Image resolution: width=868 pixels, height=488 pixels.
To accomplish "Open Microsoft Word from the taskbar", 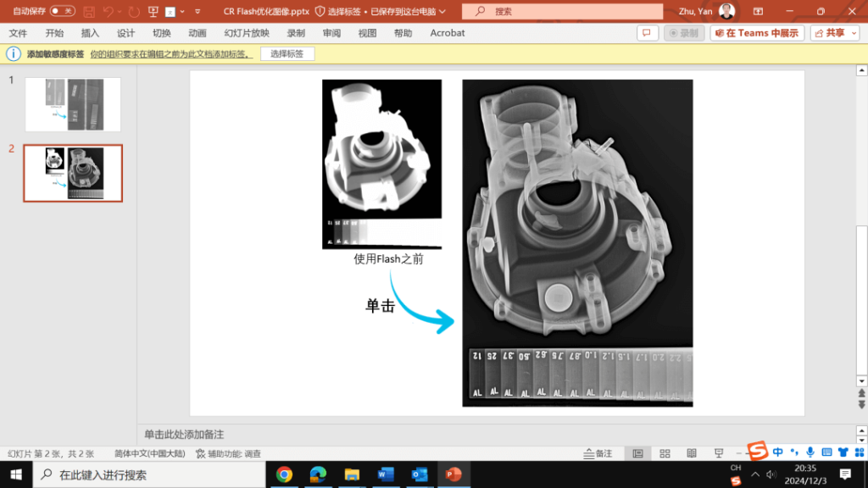I will (x=386, y=474).
